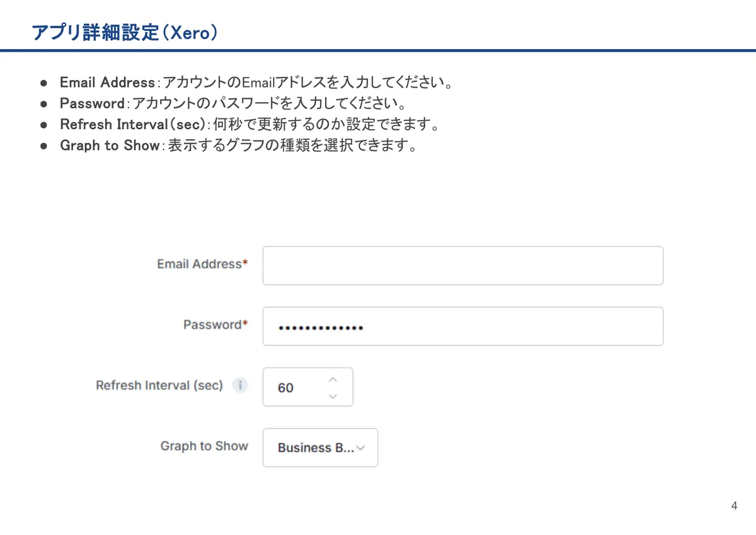756x535 pixels.
Task: Decrease Refresh Interval with down arrow
Action: point(333,396)
